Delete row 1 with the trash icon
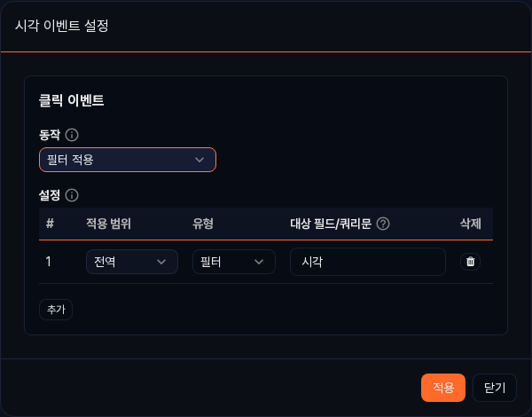 pos(470,262)
